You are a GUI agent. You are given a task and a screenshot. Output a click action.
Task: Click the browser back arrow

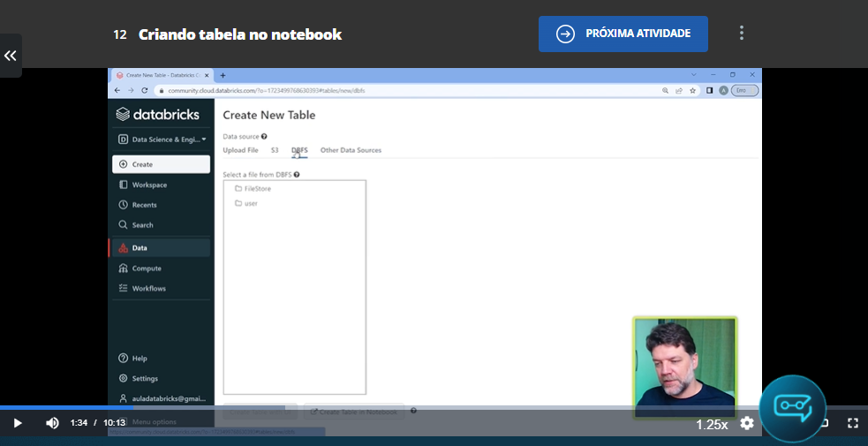click(117, 90)
